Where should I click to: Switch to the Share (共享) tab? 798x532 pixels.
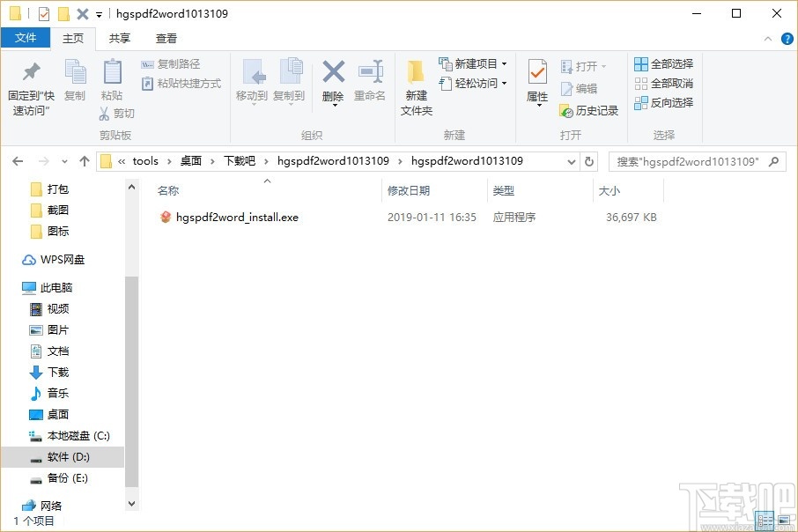120,38
